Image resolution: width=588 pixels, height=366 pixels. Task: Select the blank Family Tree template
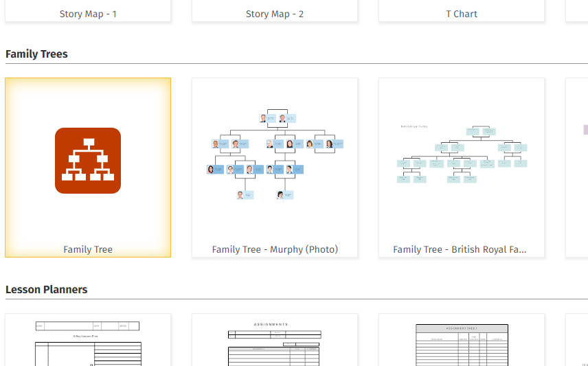(x=88, y=168)
